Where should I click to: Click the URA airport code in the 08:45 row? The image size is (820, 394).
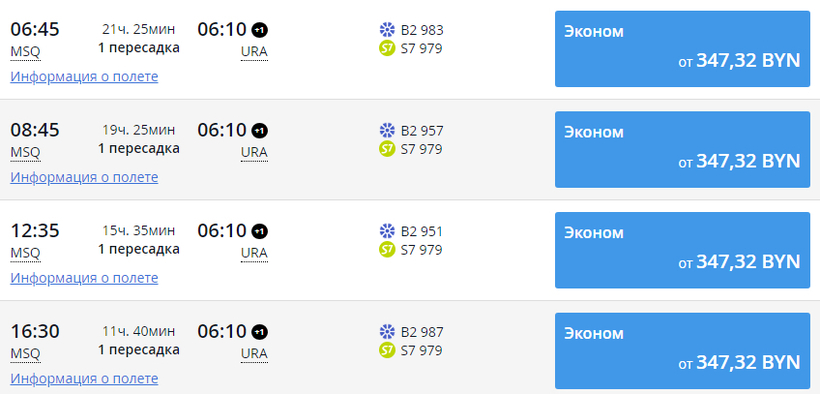coord(254,152)
